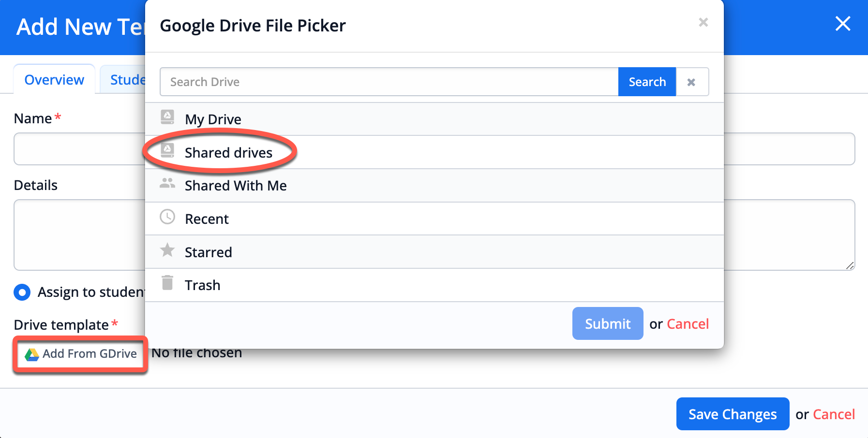The height and width of the screenshot is (438, 868).
Task: Click the blue Search button
Action: coord(647,82)
